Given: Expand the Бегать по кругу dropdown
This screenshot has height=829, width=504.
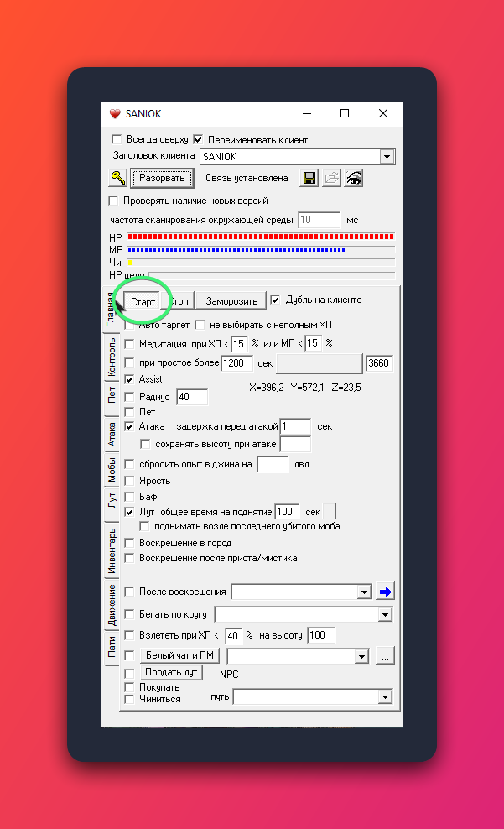Looking at the screenshot, I should (x=385, y=615).
